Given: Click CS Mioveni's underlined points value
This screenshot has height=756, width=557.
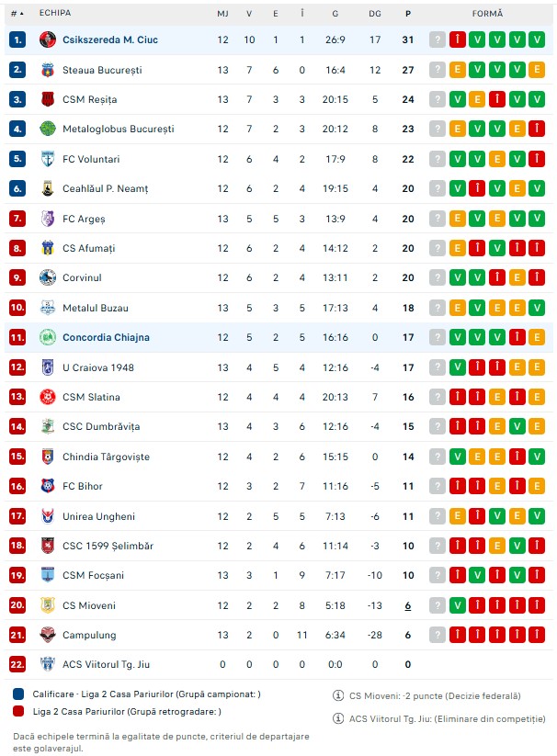Looking at the screenshot, I should click(x=408, y=605).
